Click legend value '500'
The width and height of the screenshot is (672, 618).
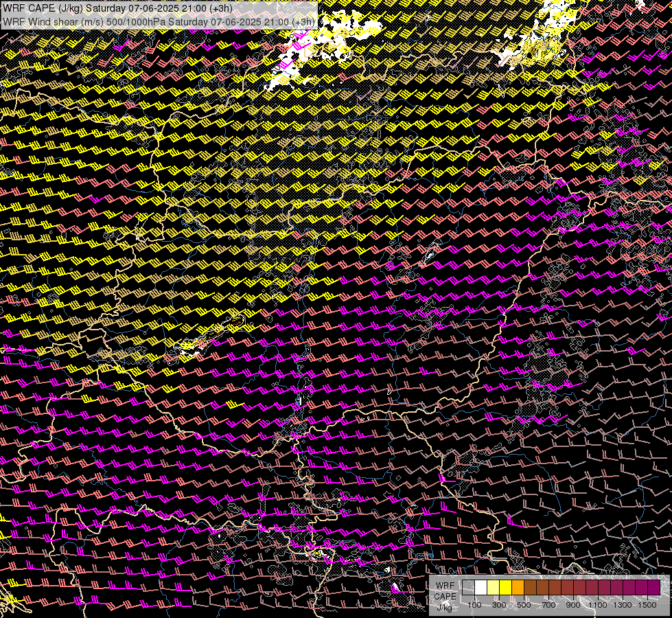pyautogui.click(x=524, y=605)
